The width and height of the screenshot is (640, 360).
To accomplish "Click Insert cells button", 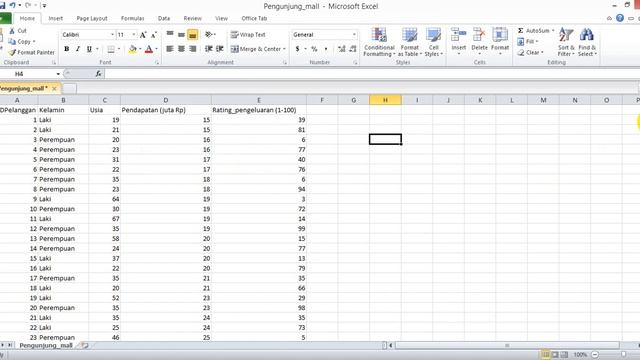I will pyautogui.click(x=459, y=41).
